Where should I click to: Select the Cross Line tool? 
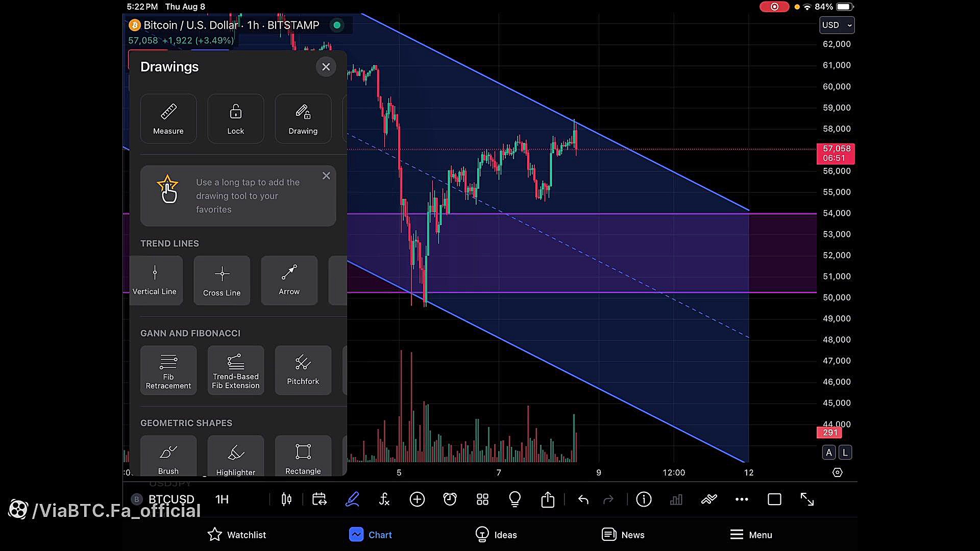pyautogui.click(x=222, y=281)
